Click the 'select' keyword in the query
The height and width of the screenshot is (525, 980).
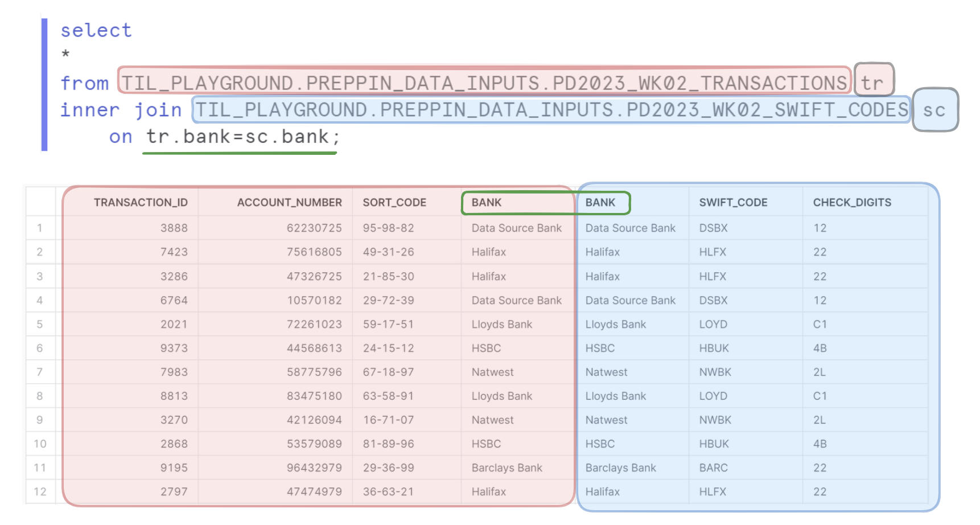click(x=96, y=30)
